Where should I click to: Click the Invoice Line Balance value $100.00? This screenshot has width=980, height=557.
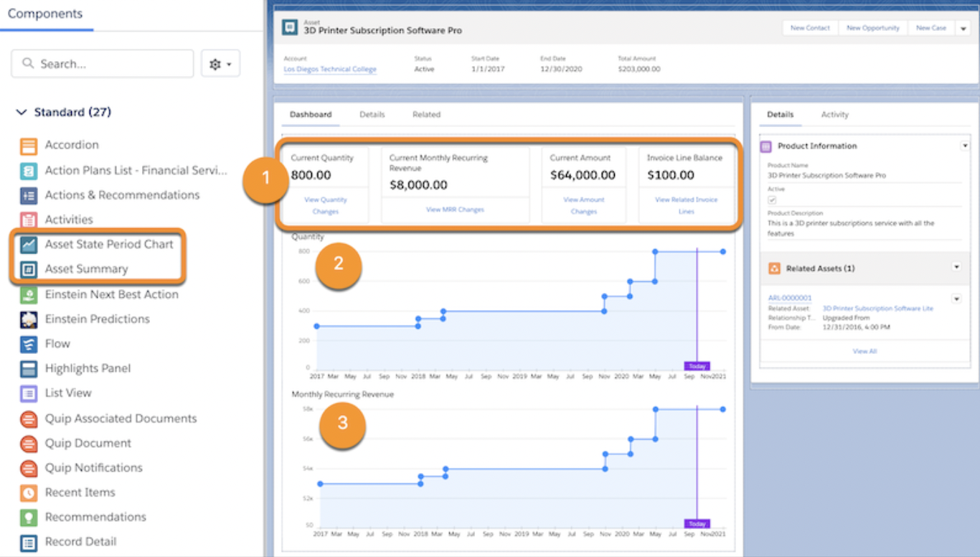671,175
